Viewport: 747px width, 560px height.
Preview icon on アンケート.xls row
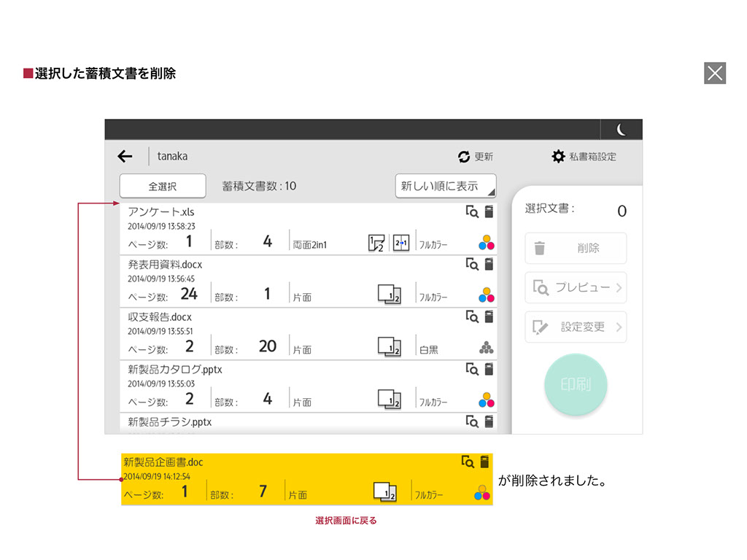coord(472,212)
